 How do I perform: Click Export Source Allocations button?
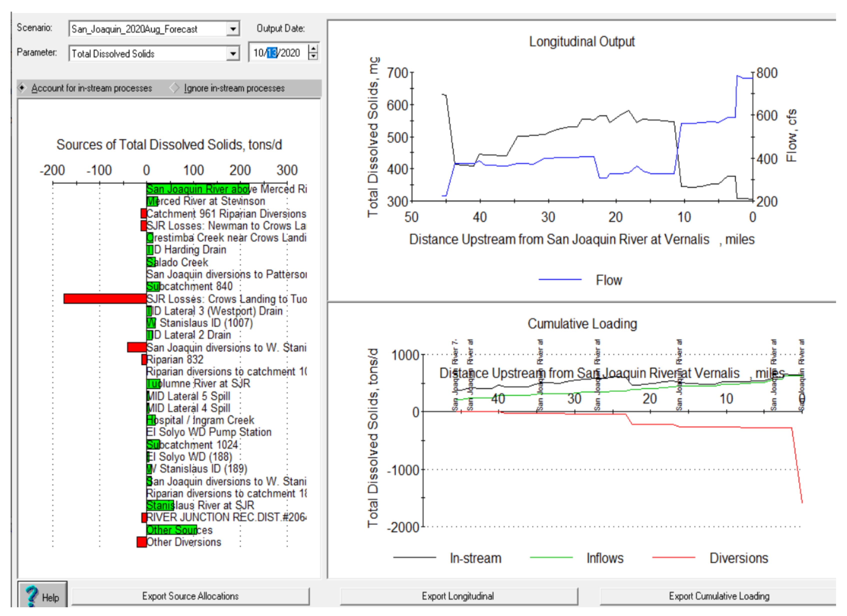pos(190,596)
